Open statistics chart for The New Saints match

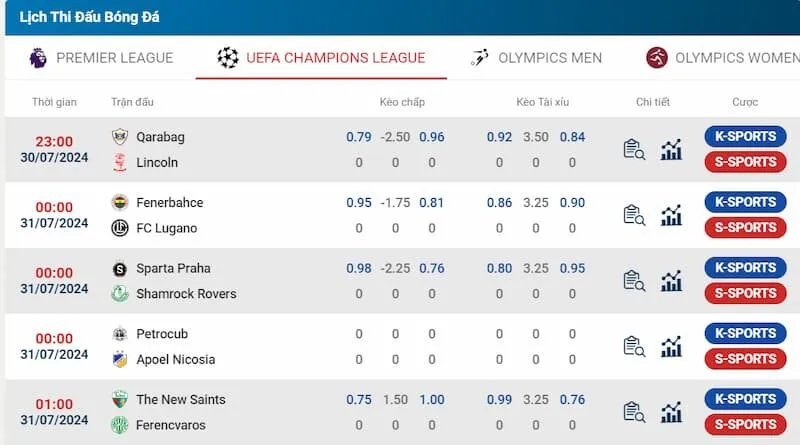[671, 412]
